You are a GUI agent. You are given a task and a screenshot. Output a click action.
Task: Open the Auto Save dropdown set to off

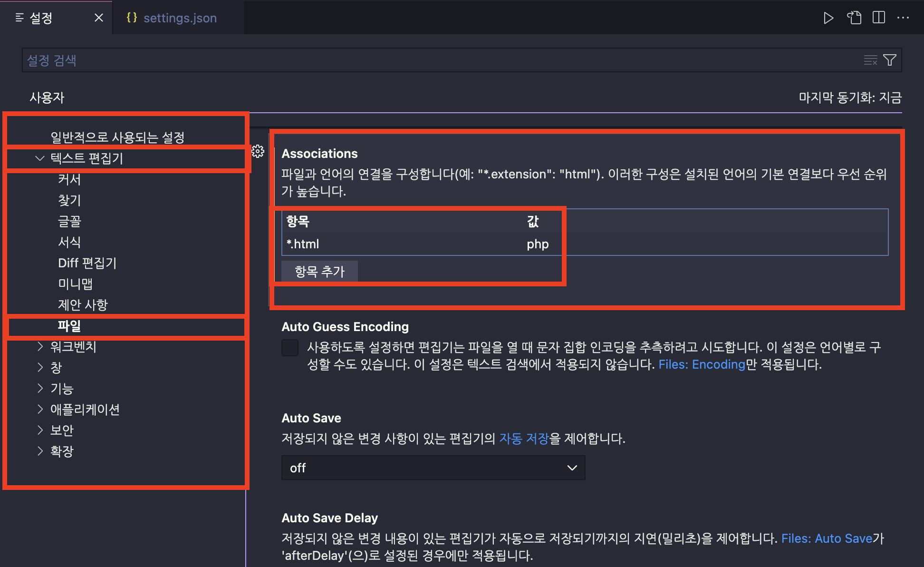click(x=433, y=468)
